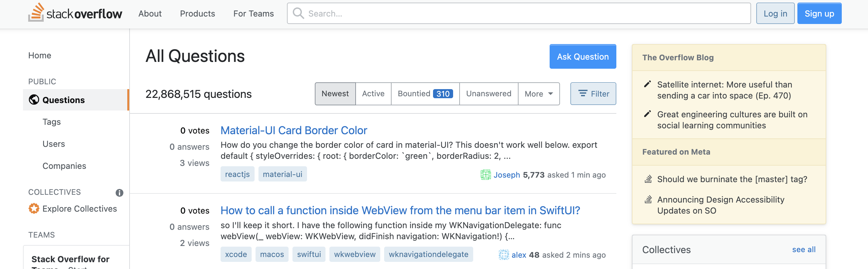The width and height of the screenshot is (868, 269).
Task: Click the '3 views' count
Action: (x=194, y=163)
